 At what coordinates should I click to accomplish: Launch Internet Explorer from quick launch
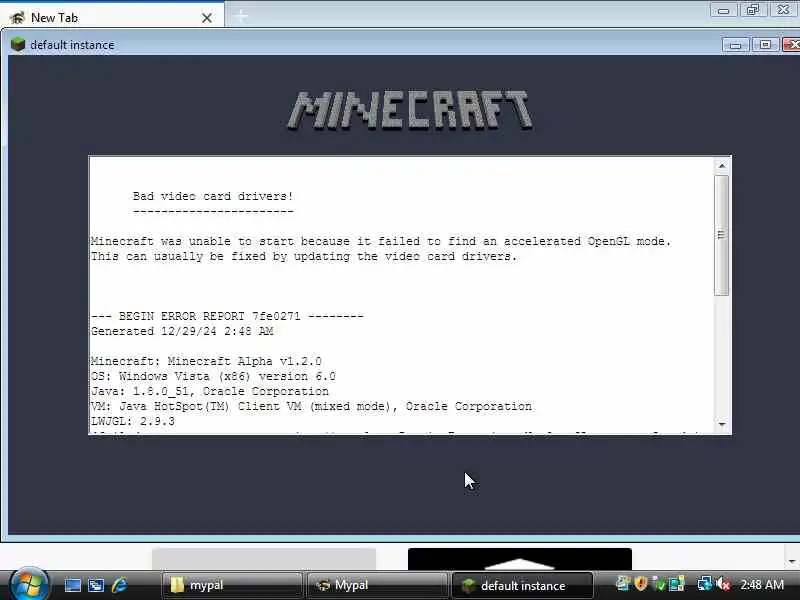pyautogui.click(x=119, y=585)
